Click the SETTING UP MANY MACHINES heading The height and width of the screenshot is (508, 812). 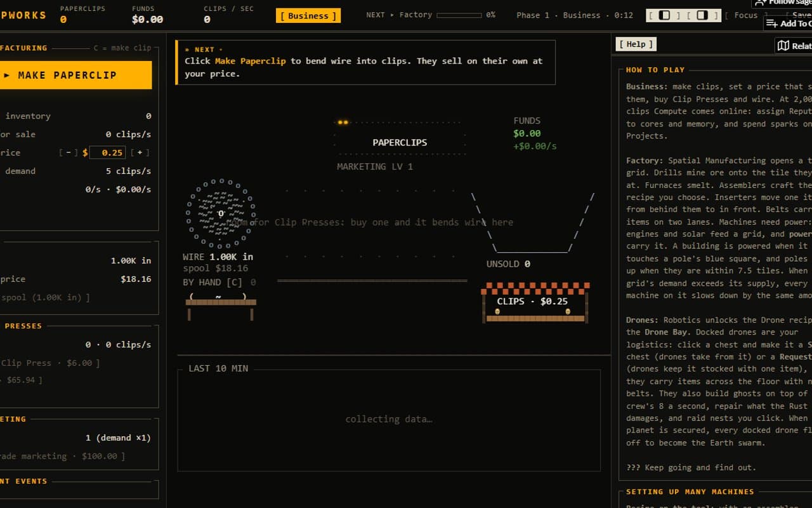[x=690, y=491]
